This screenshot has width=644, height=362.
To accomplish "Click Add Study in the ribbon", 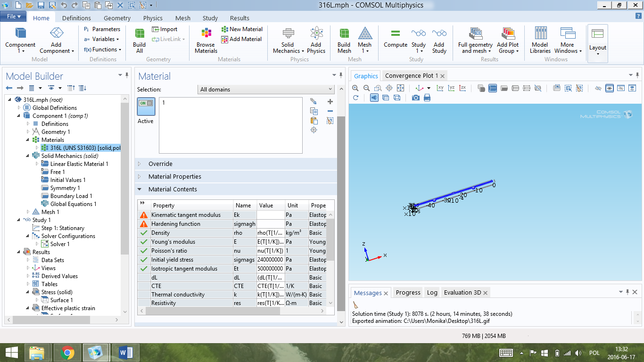I will tap(439, 41).
